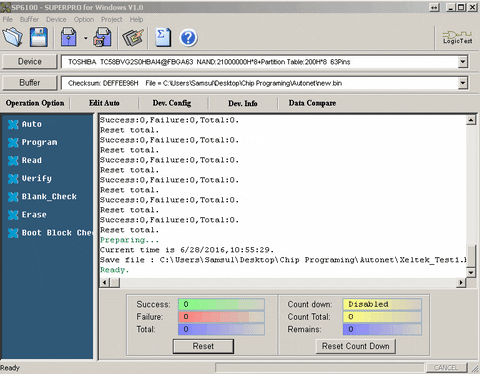The height and width of the screenshot is (374, 480).
Task: Click the Blank_Check operation icon
Action: (x=13, y=197)
